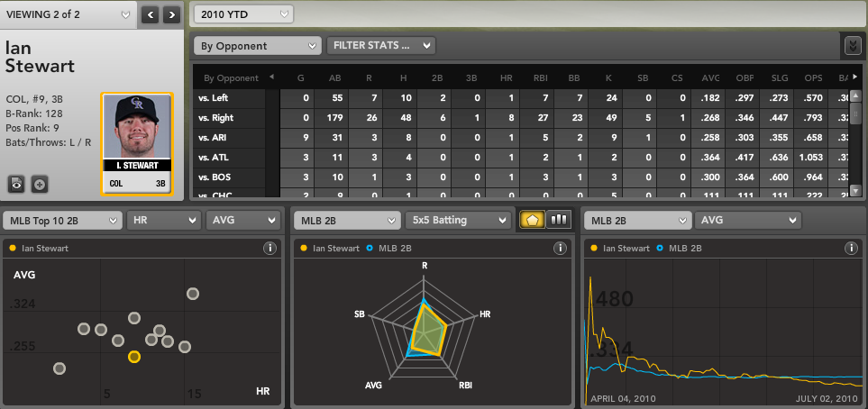Switch to bar chart view
This screenshot has height=409, width=868.
pos(559,219)
